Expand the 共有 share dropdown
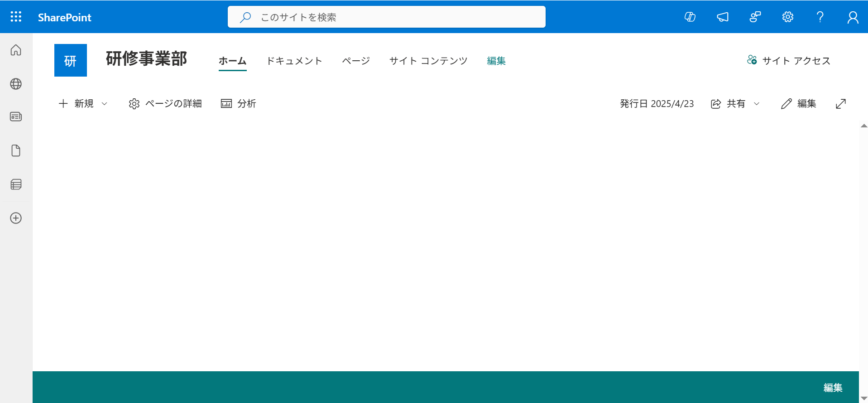The height and width of the screenshot is (403, 868). [x=756, y=104]
